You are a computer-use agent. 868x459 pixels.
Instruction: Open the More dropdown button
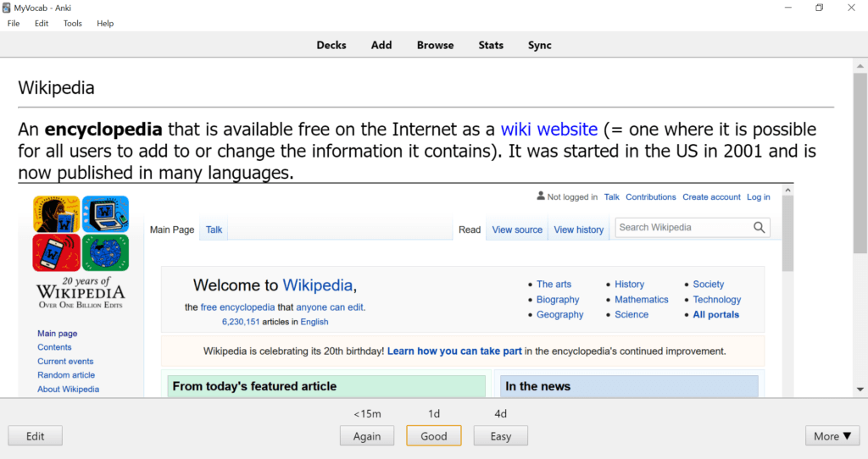pos(832,436)
